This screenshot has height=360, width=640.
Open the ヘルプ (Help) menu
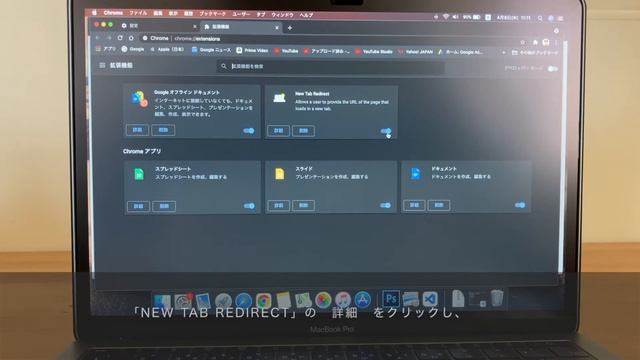[306, 15]
